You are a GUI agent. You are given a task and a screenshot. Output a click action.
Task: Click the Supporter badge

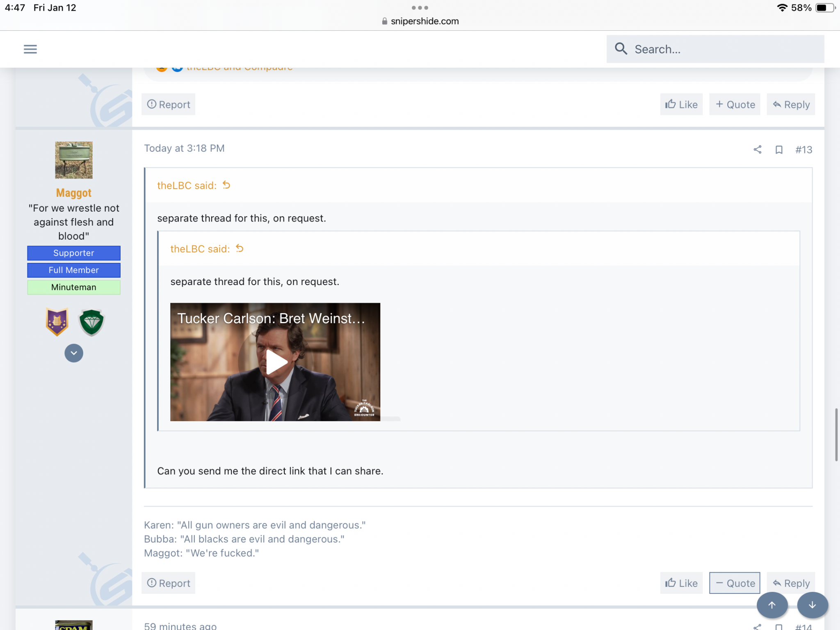[74, 253]
